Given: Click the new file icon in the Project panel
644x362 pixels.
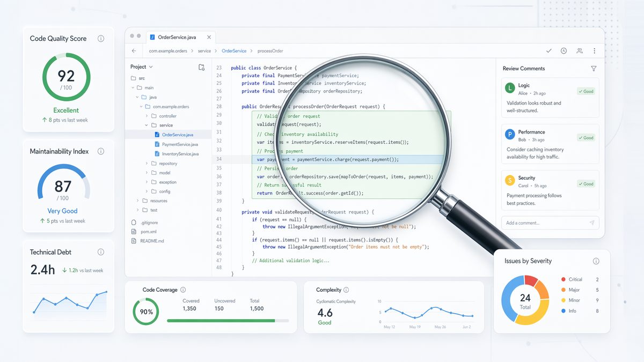Looking at the screenshot, I should point(201,67).
